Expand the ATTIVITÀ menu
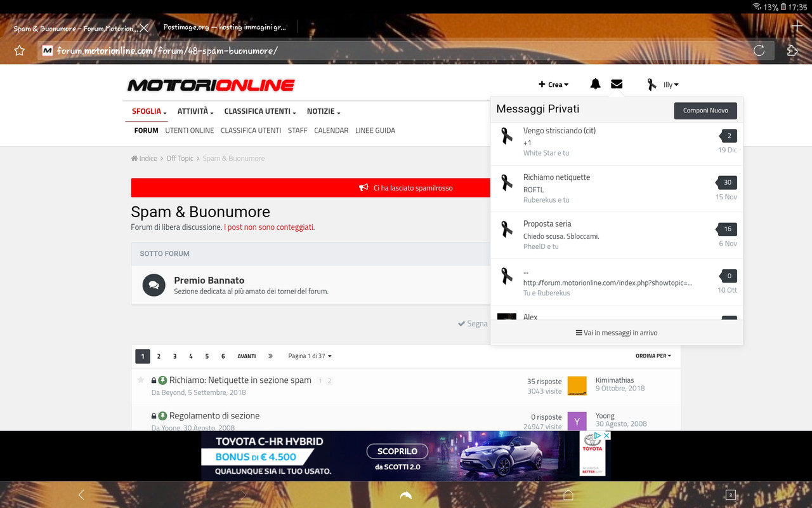This screenshot has width=812, height=508. (195, 111)
